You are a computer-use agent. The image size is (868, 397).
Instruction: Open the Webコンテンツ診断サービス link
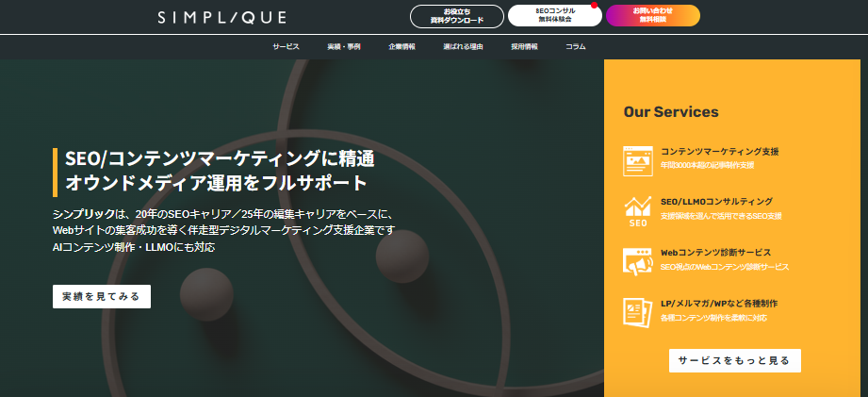715,253
